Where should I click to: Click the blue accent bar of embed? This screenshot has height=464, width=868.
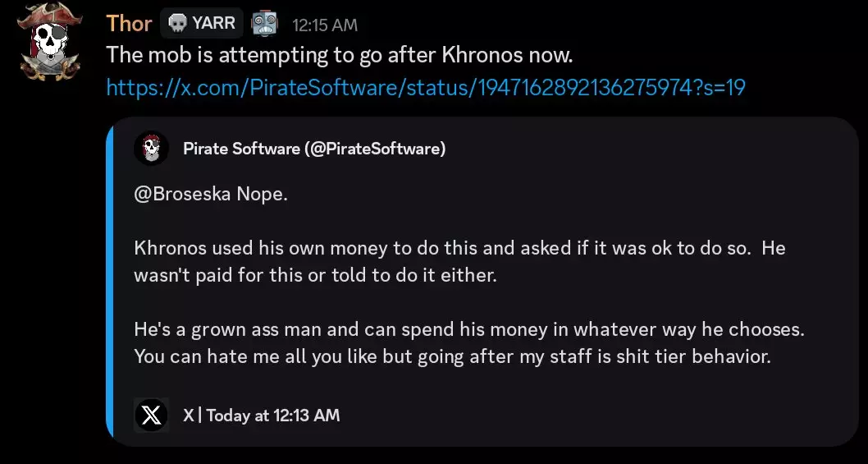110,282
